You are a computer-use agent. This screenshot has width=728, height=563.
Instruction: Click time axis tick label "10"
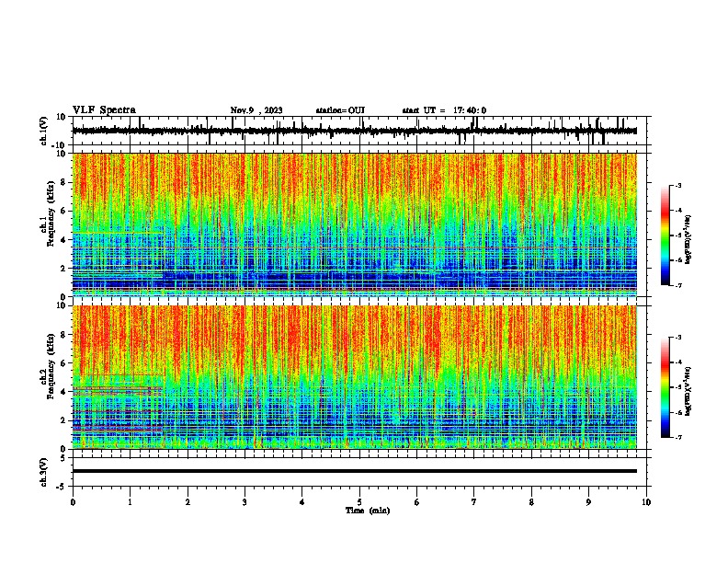click(646, 502)
